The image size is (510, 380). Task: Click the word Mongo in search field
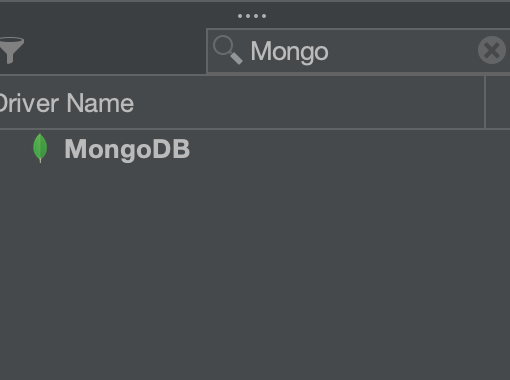289,52
